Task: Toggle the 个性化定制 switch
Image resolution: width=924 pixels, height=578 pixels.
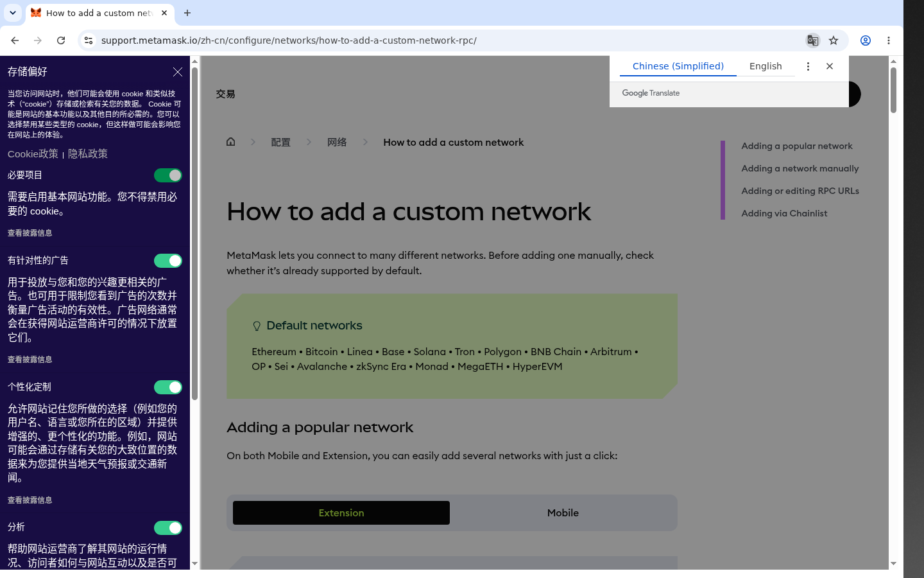Action: (x=168, y=387)
